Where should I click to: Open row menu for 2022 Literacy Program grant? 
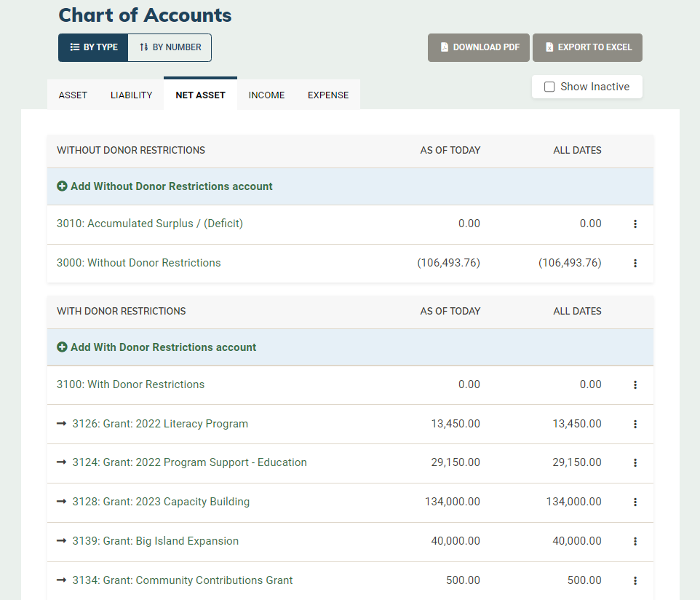(x=635, y=425)
